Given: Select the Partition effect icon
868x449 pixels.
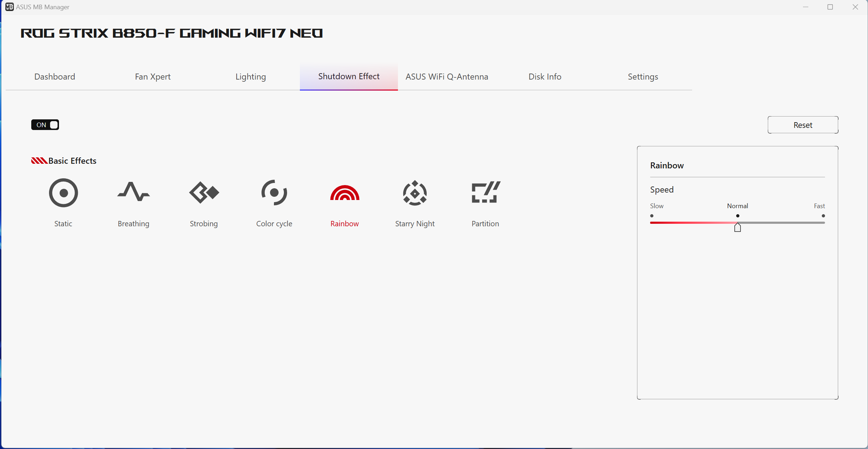Looking at the screenshot, I should pos(485,192).
